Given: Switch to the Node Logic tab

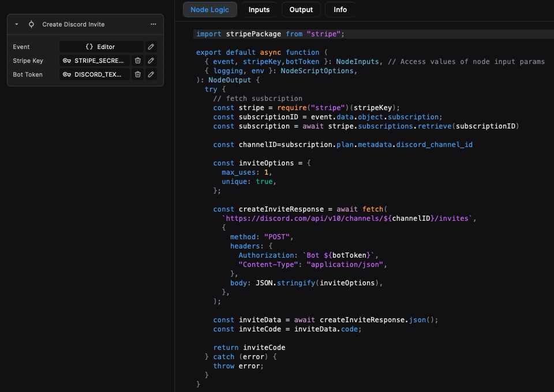Looking at the screenshot, I should pos(209,10).
